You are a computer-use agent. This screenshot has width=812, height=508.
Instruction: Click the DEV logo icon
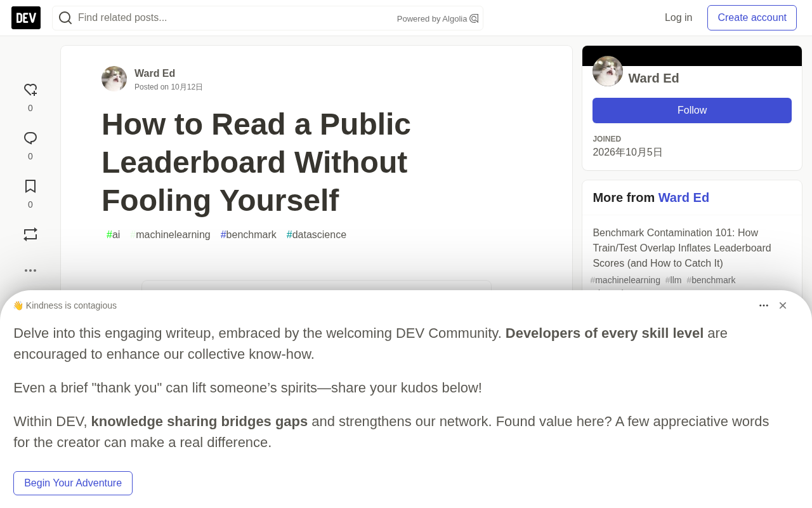pos(26,18)
